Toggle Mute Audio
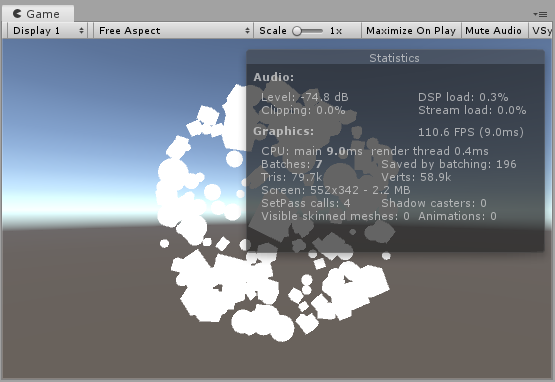The height and width of the screenshot is (382, 555). pos(493,30)
